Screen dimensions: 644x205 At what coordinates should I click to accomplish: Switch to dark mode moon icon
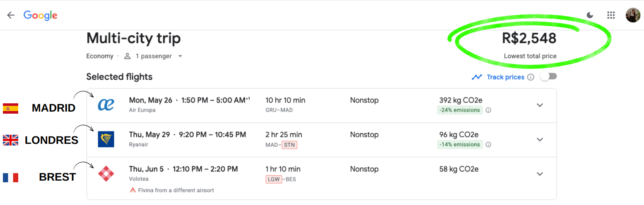point(590,15)
